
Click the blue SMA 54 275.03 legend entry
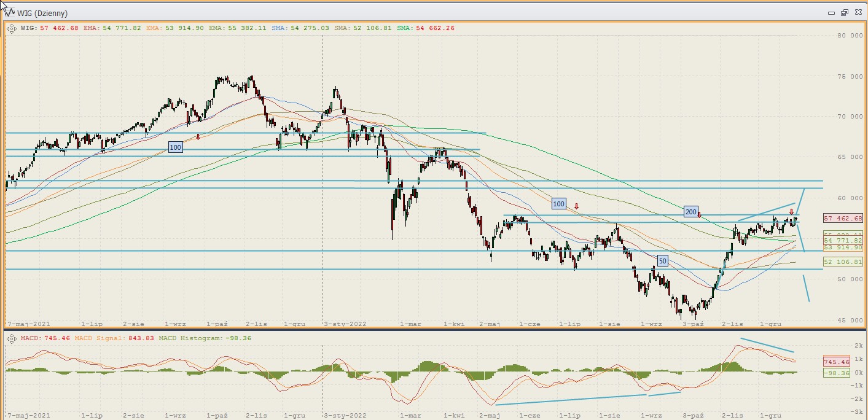click(300, 28)
